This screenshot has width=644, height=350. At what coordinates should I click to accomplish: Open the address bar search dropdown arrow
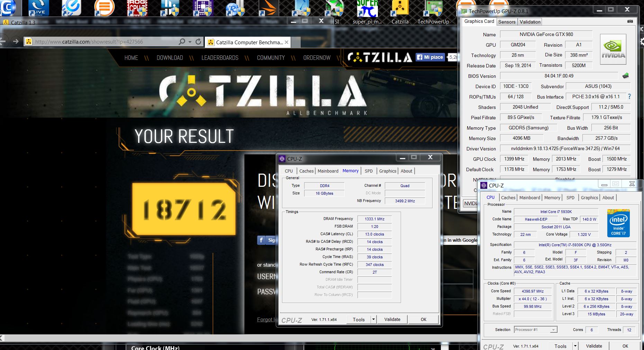click(190, 42)
